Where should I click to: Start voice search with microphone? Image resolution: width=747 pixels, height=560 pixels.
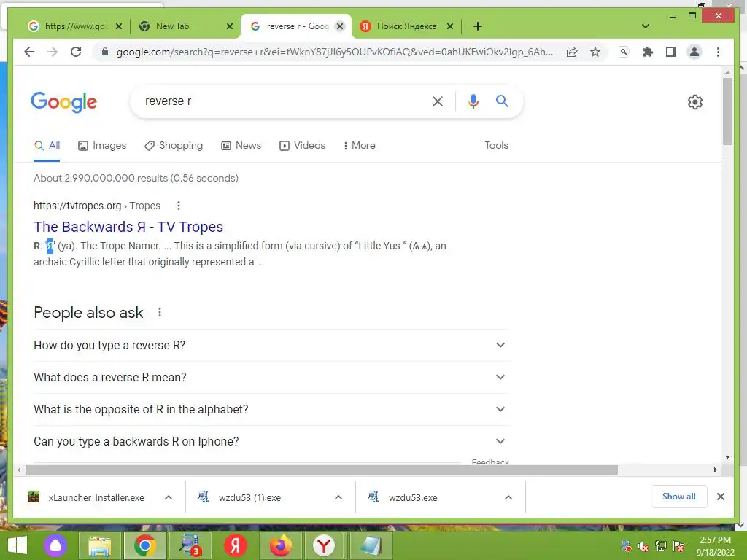coord(473,101)
